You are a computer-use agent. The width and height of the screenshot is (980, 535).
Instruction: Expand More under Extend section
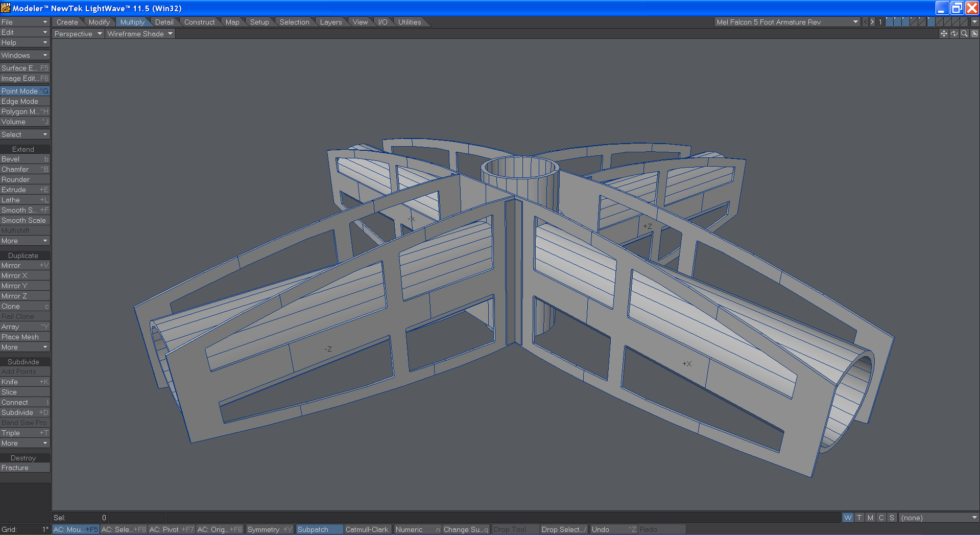(25, 241)
